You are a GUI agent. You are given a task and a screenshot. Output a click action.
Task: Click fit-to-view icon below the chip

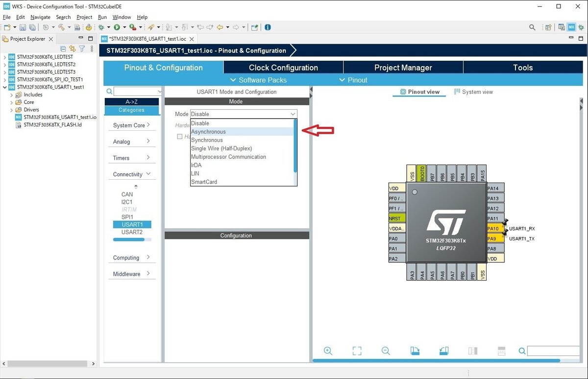[357, 351]
